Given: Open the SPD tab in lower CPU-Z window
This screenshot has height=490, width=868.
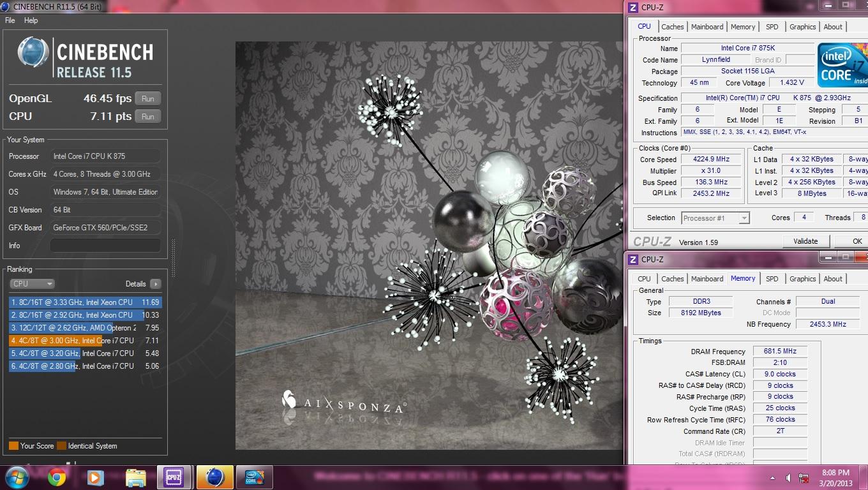Looking at the screenshot, I should click(x=772, y=279).
